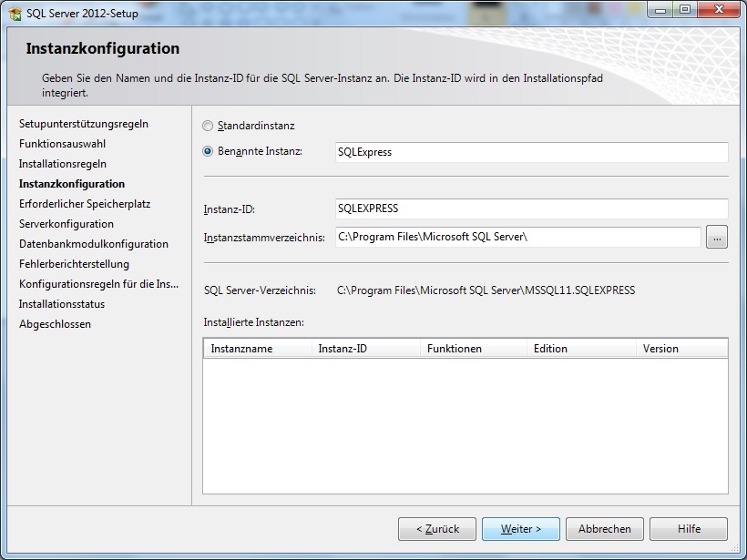Screen dimensions: 747x560
Task: Select the Funktionsauswahl step
Action: [63, 144]
